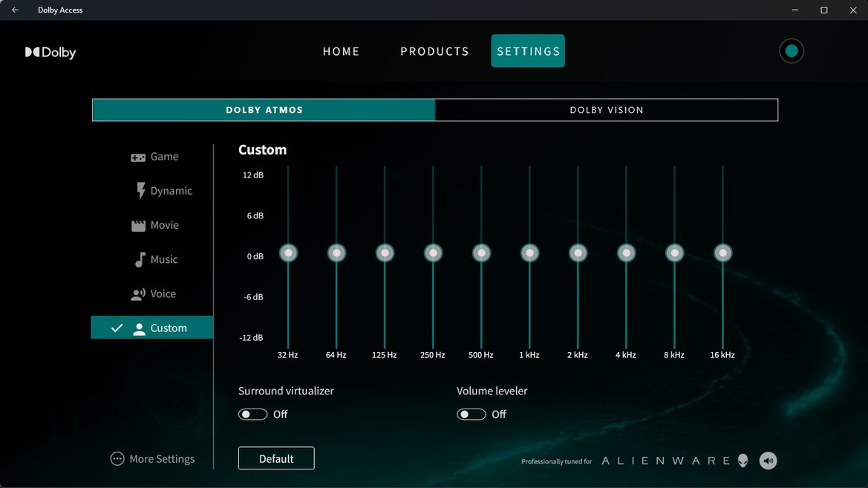Switch to the DOLBY VISION tab
Screen dimensions: 868x488
[607, 110]
